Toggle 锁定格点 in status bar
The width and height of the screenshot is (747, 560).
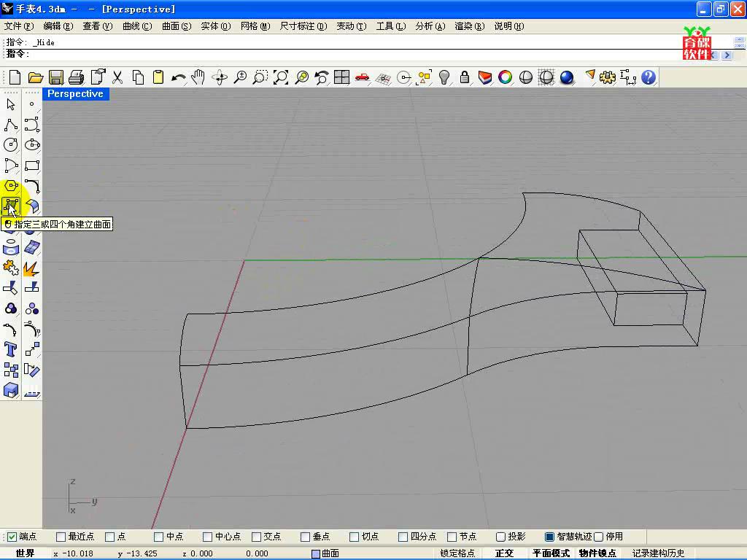point(457,553)
